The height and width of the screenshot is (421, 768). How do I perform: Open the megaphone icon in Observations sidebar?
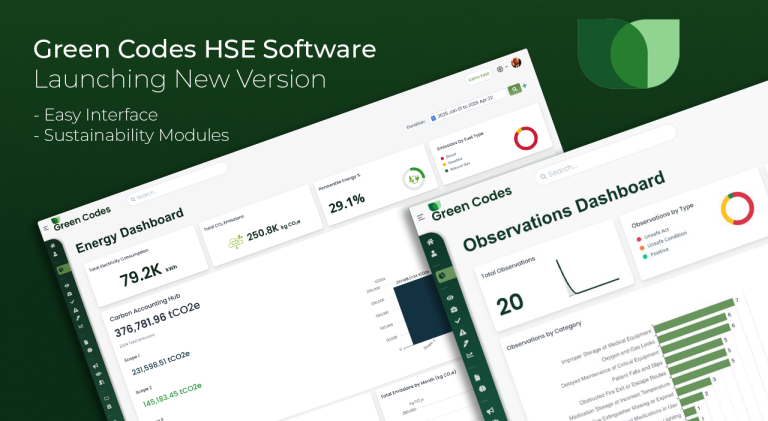[490, 411]
